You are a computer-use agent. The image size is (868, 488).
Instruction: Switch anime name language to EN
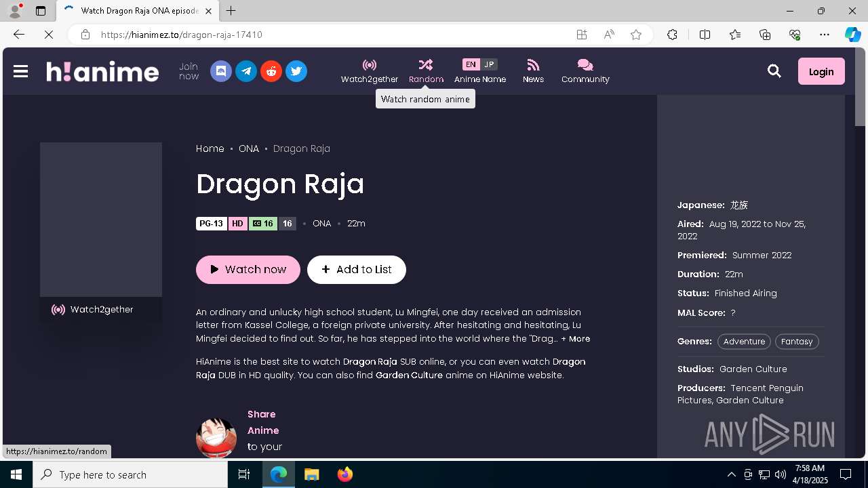click(471, 64)
